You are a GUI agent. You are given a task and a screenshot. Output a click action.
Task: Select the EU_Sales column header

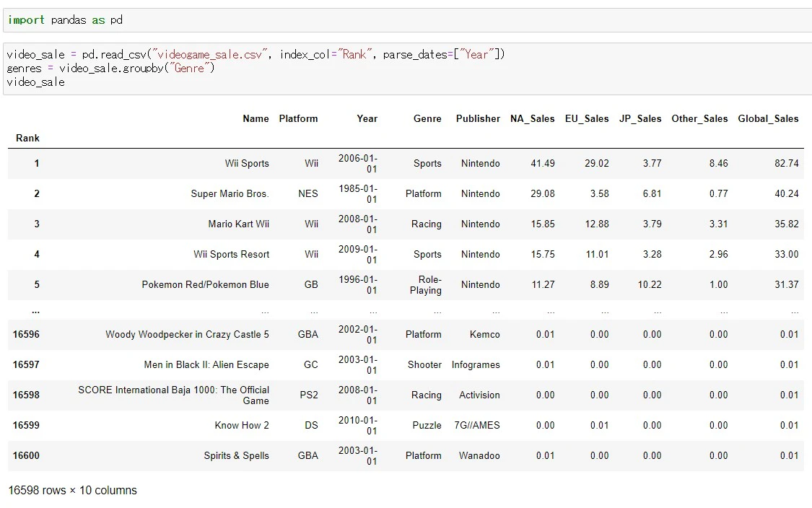tap(587, 118)
